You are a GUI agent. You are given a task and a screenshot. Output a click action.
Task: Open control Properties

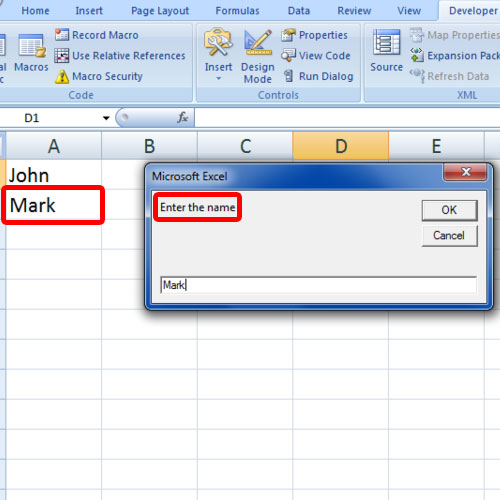pyautogui.click(x=314, y=35)
